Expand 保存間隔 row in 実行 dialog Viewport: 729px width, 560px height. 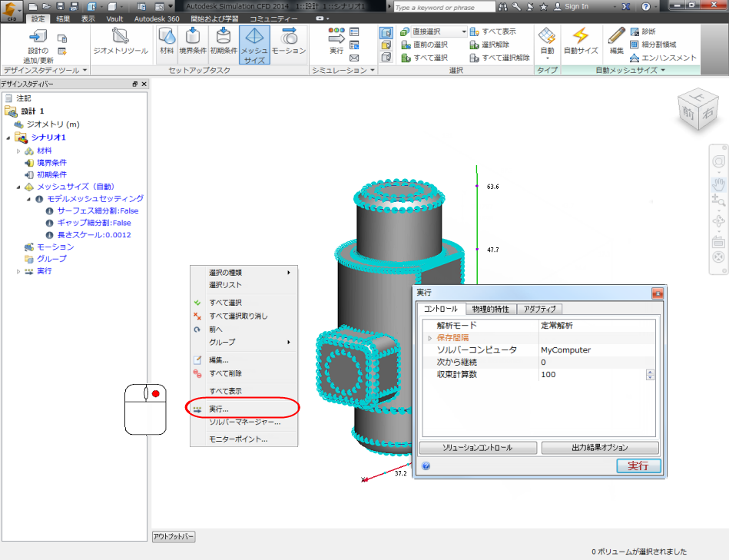click(429, 338)
